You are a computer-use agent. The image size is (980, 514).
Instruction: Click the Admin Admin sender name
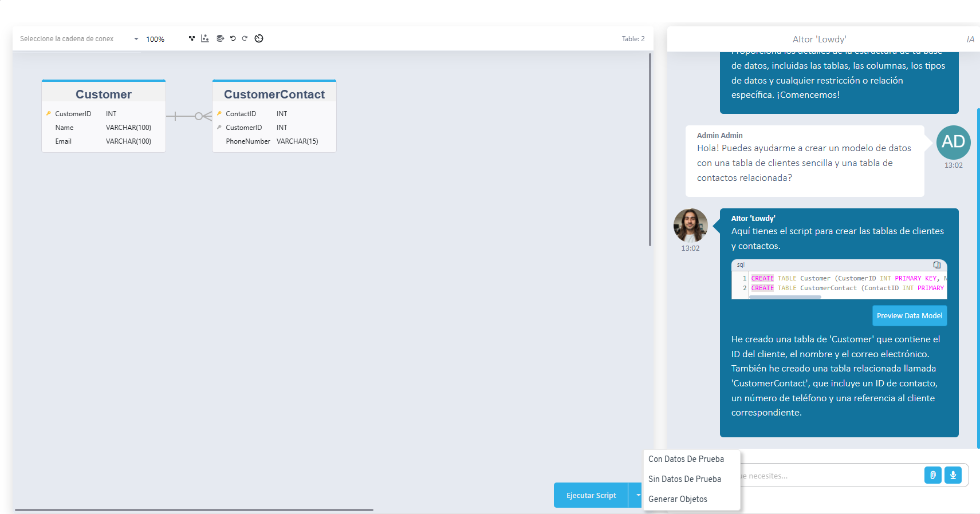click(719, 135)
